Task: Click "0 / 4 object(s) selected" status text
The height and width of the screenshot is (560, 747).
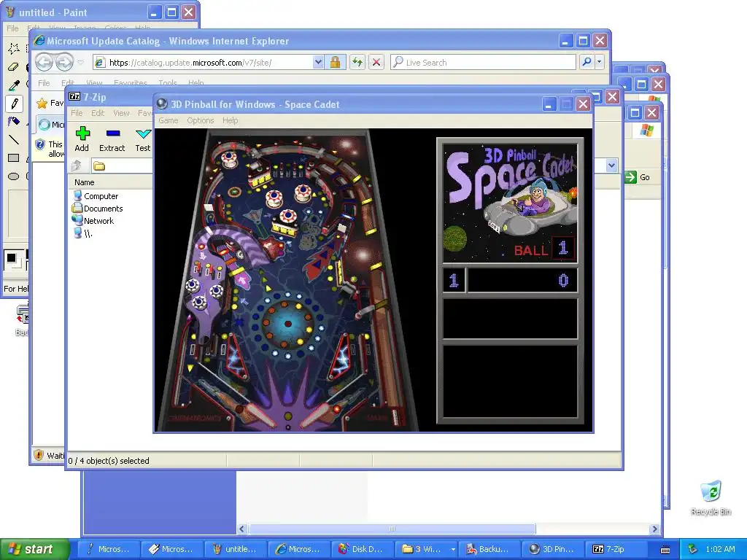Action: tap(109, 461)
